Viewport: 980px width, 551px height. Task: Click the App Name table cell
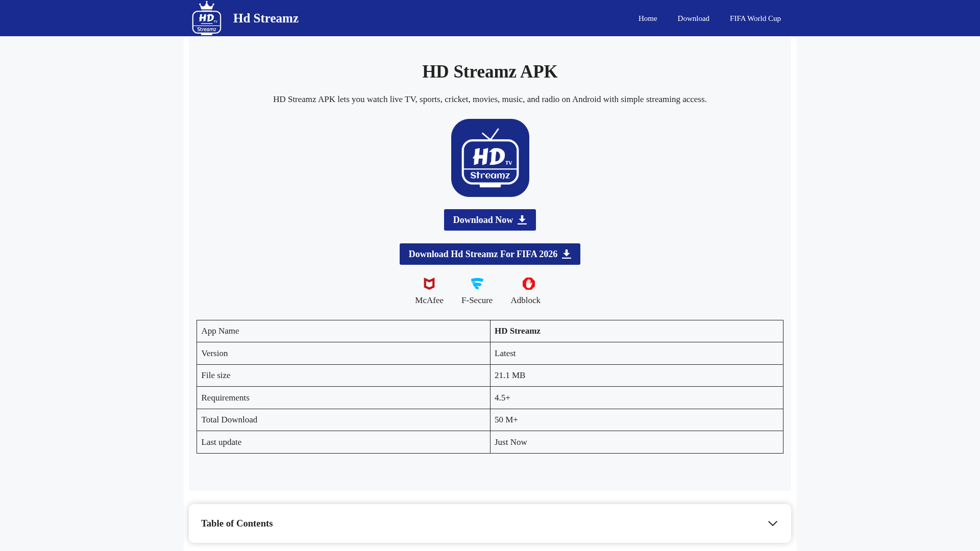tap(344, 331)
